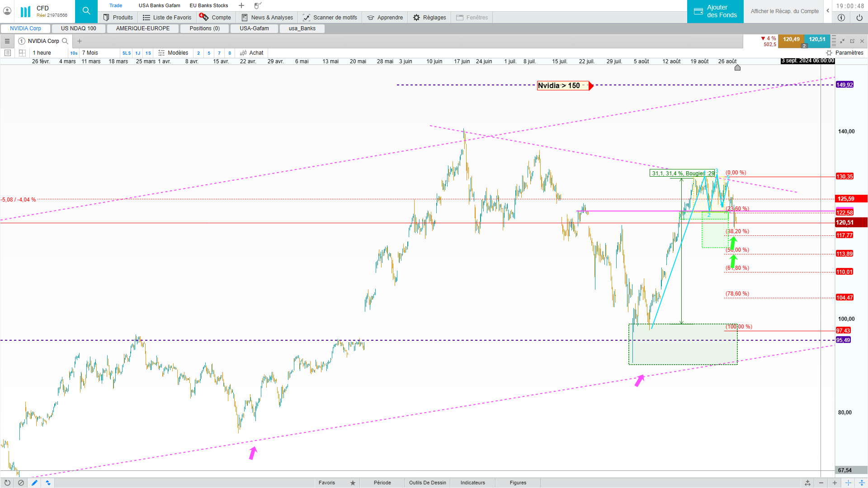Screen dimensions: 868x488
Task: Click the reload chart icon bottom-left
Action: tap(7, 483)
